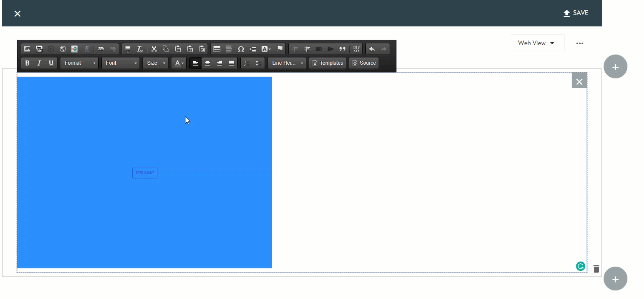Toggle italic formatting

39,63
